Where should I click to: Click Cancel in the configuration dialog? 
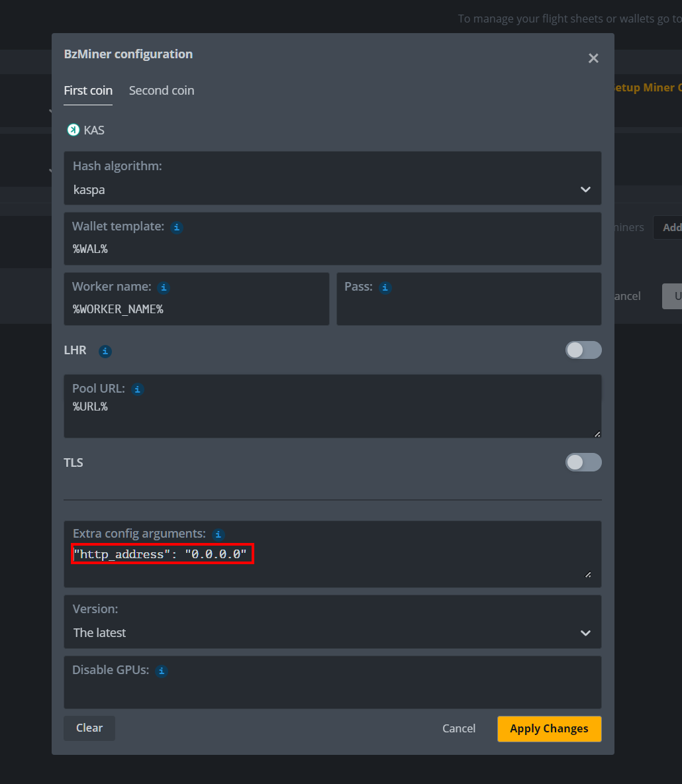459,728
